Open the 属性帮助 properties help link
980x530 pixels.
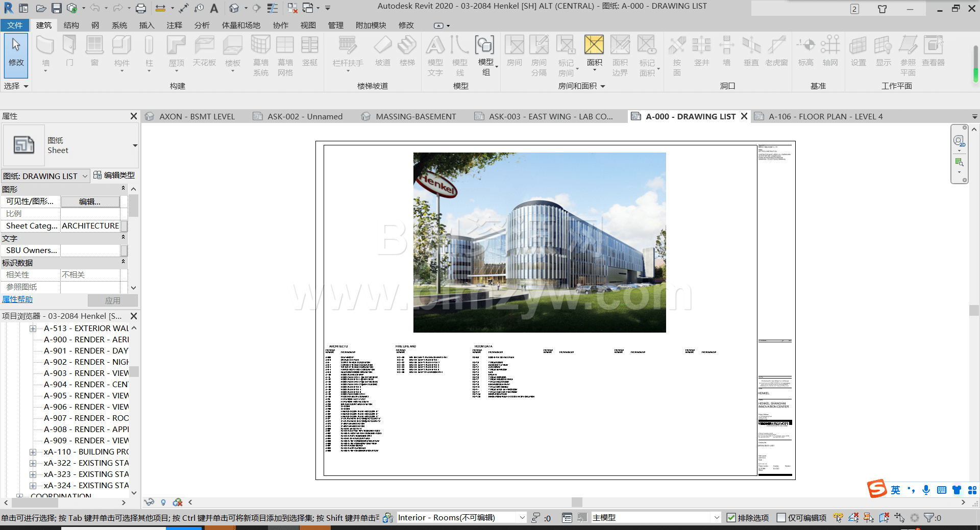coord(17,299)
